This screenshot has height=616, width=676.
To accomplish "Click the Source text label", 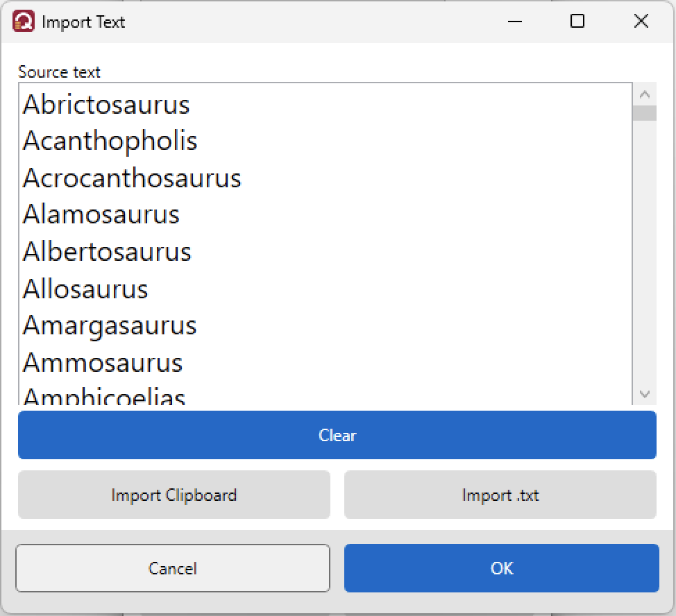I will (59, 72).
